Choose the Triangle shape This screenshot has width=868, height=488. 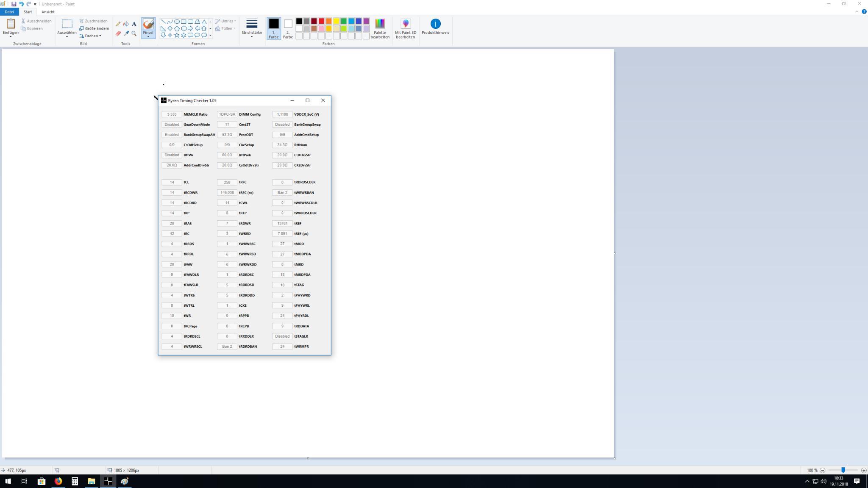tap(204, 22)
